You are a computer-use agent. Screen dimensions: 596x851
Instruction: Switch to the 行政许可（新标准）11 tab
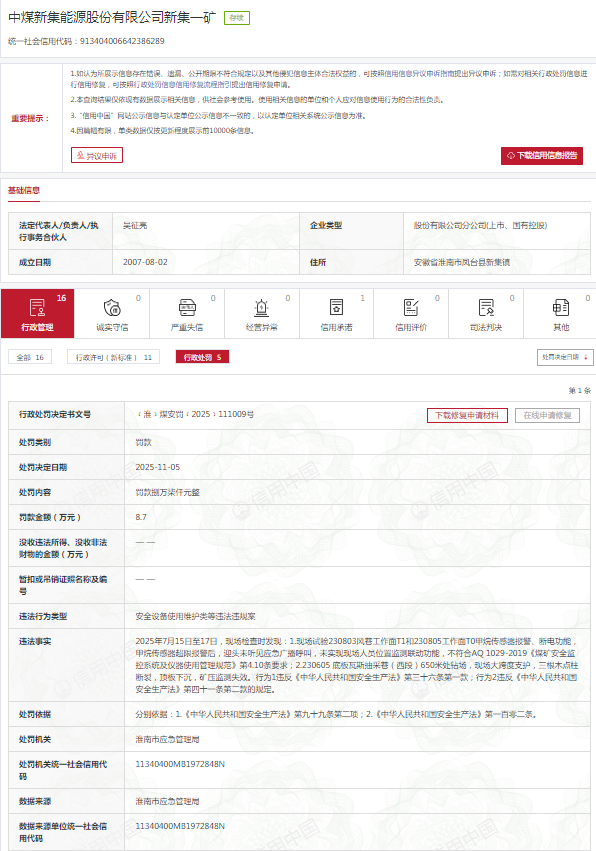(x=113, y=357)
